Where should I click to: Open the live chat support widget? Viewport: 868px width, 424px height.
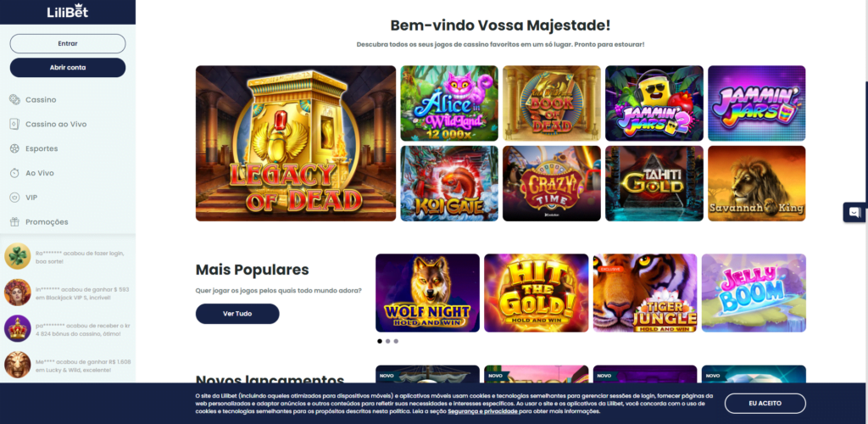(854, 212)
